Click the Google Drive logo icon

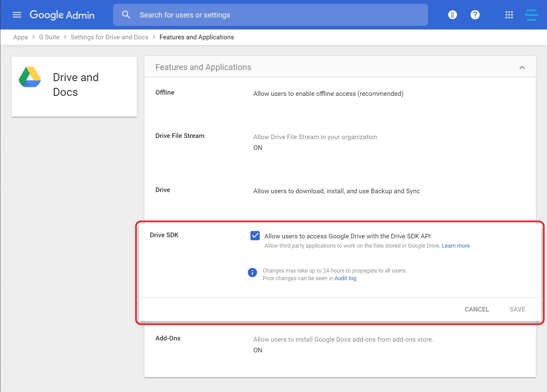pos(30,77)
